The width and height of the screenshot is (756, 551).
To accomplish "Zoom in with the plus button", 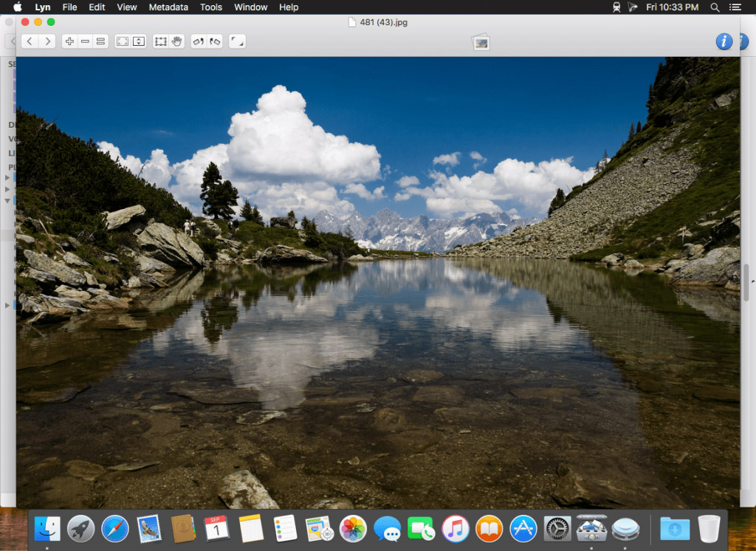I will point(69,41).
